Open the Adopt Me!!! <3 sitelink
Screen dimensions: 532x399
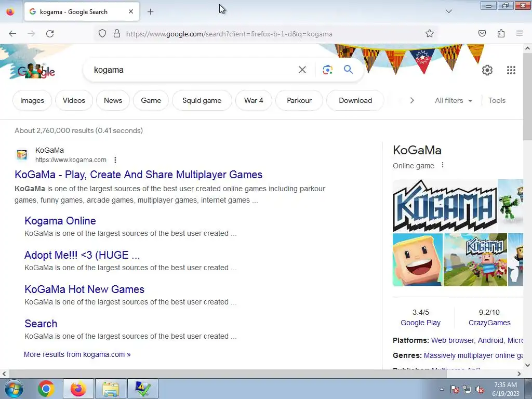point(82,255)
